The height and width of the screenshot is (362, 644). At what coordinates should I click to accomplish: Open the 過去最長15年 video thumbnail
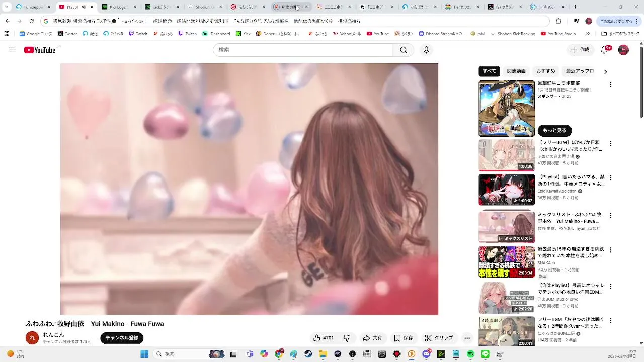[x=507, y=261]
